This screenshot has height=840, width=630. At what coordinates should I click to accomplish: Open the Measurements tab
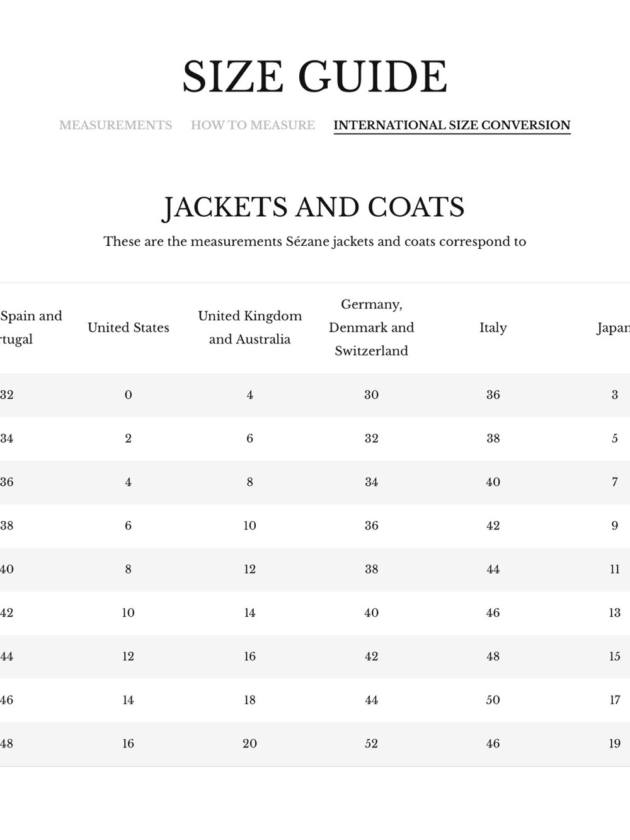coord(115,125)
